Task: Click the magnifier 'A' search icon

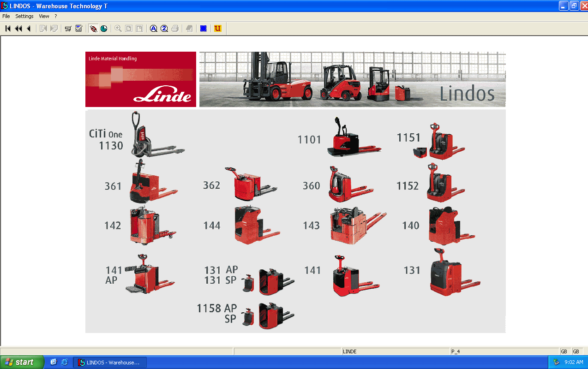Action: [x=154, y=29]
